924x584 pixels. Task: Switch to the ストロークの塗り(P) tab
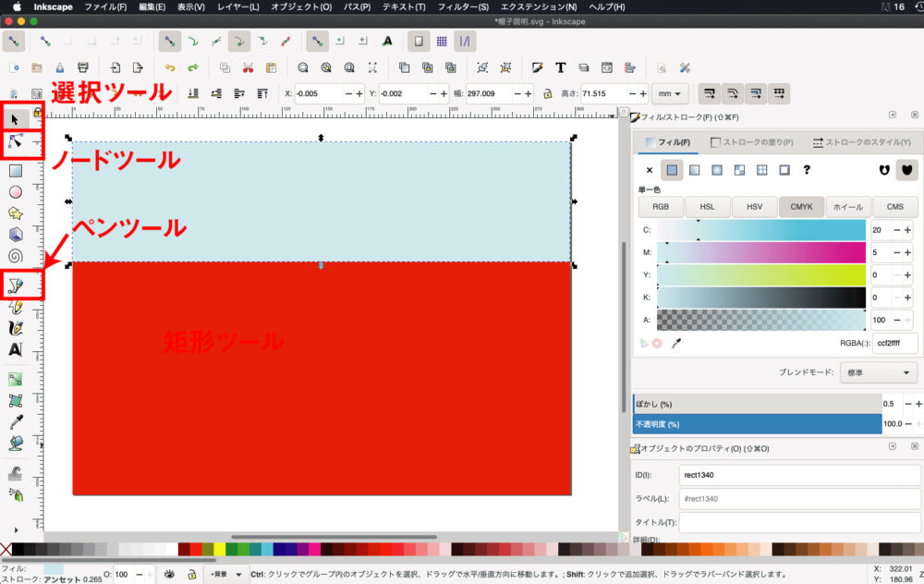click(753, 142)
